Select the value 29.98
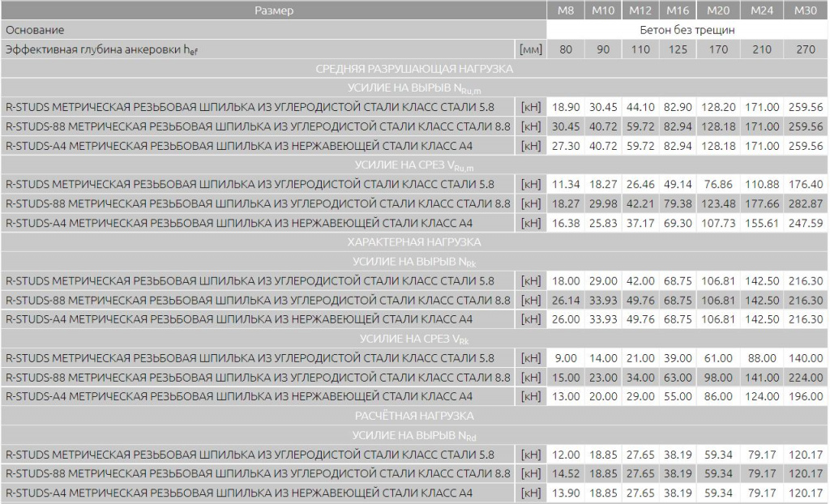Image resolution: width=830 pixels, height=504 pixels. tap(603, 204)
